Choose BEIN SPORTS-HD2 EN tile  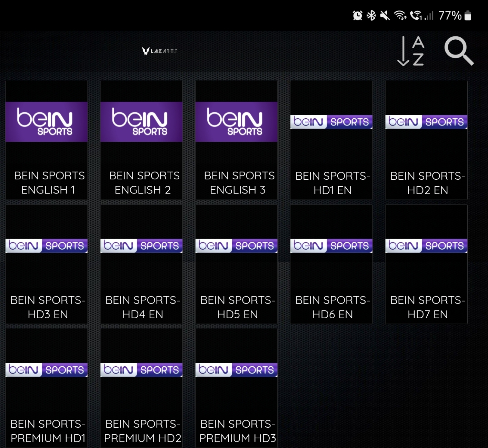(x=426, y=140)
